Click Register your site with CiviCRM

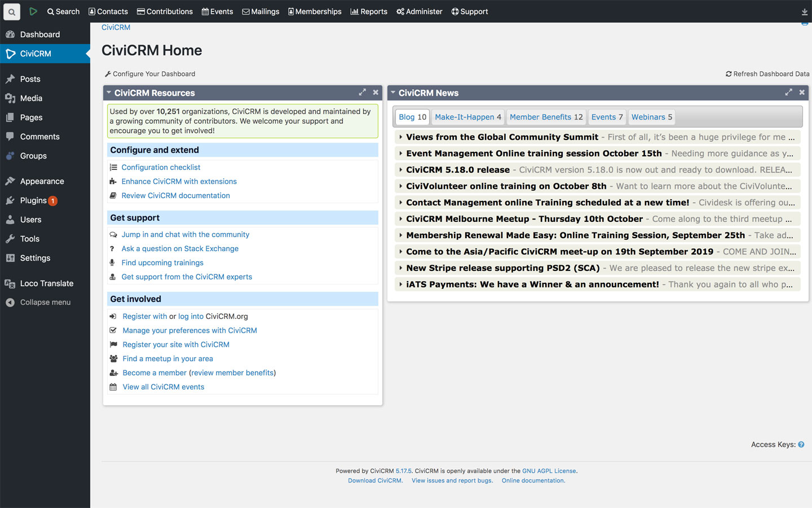click(x=176, y=345)
